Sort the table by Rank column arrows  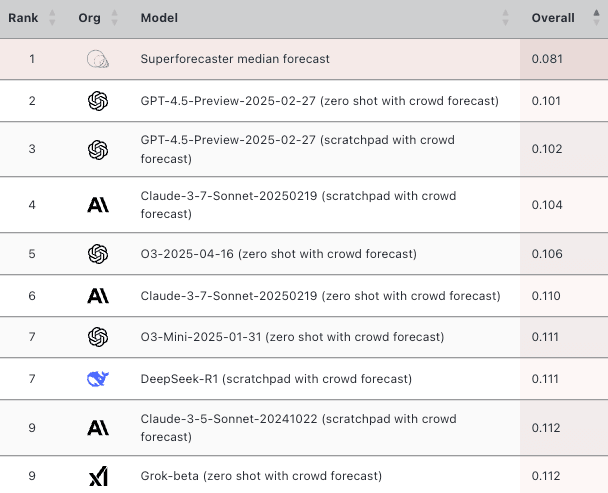point(52,18)
